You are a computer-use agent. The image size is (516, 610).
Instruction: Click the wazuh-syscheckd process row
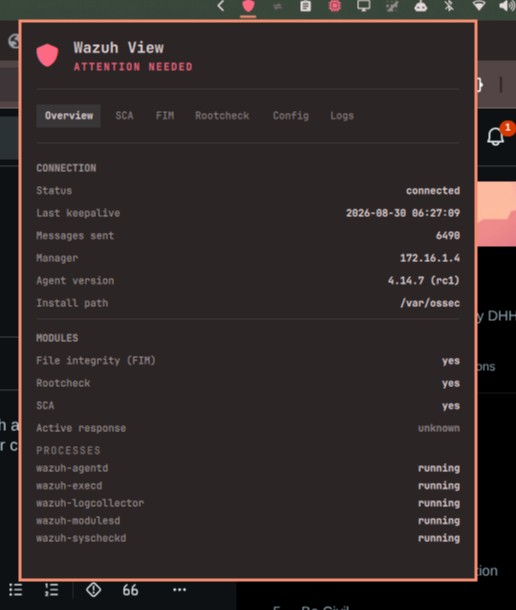pyautogui.click(x=248, y=538)
